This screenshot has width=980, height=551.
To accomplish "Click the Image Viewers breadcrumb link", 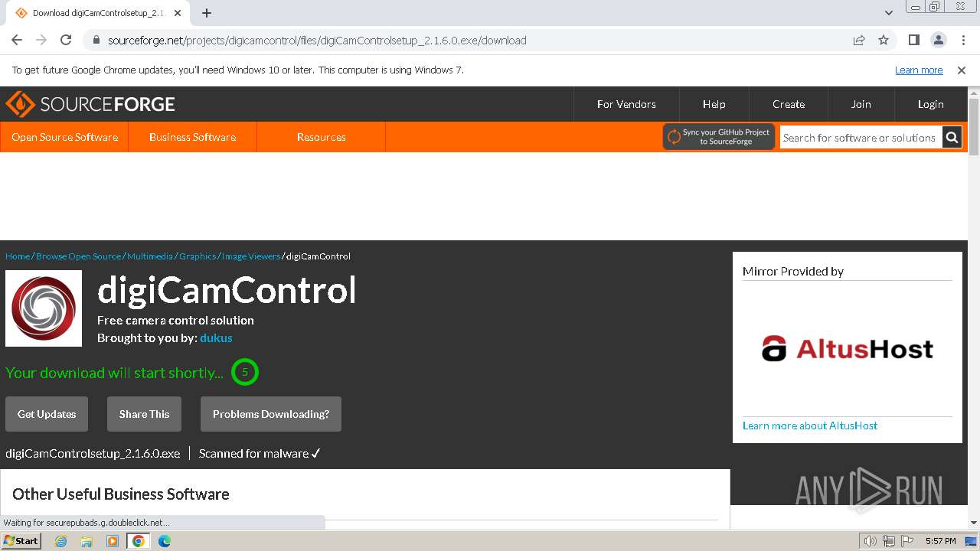I will point(251,256).
